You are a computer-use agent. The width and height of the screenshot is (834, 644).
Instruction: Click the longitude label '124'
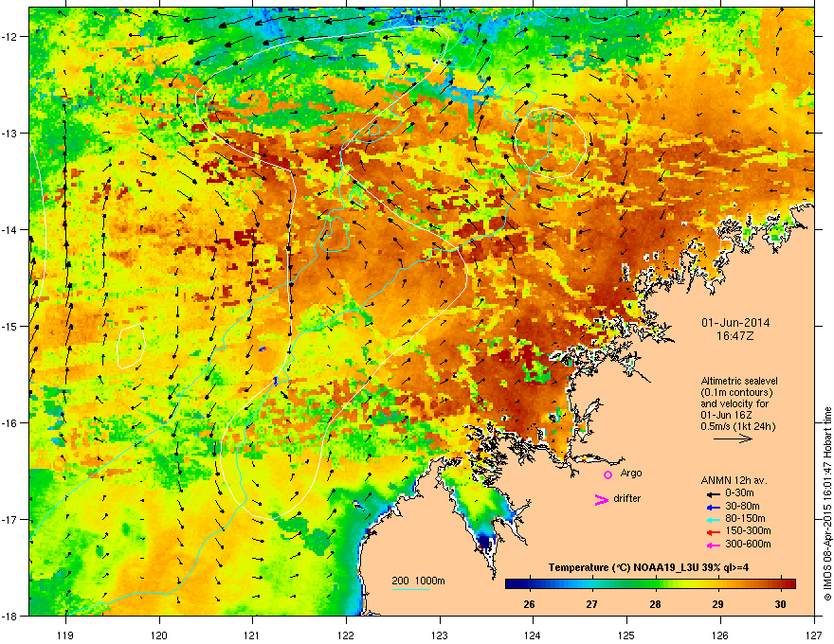(x=533, y=635)
